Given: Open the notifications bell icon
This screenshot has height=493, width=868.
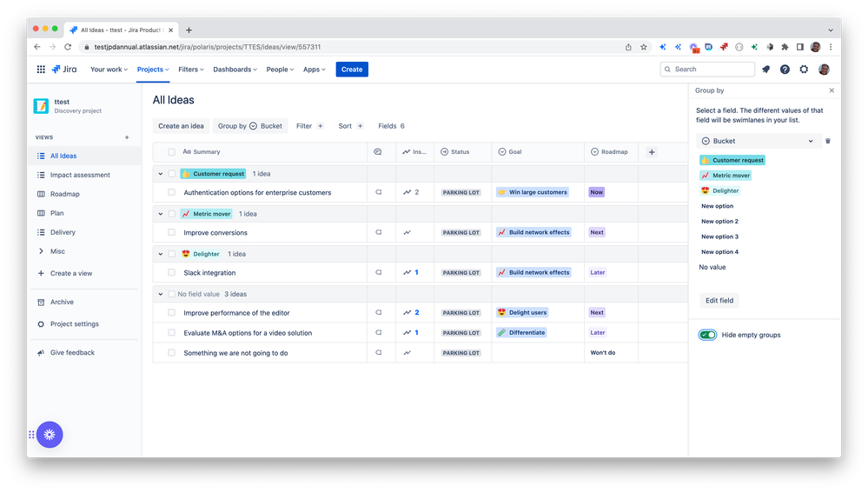Looking at the screenshot, I should coord(766,70).
